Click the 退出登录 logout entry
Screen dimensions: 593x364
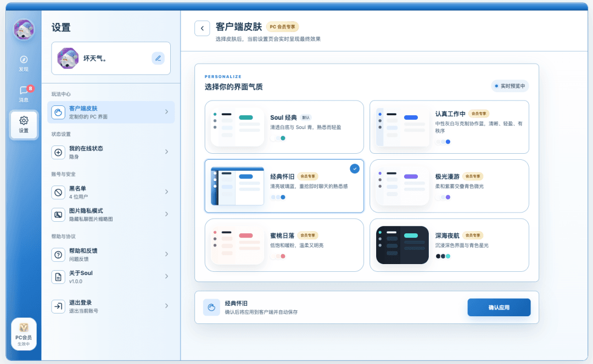pos(111,306)
